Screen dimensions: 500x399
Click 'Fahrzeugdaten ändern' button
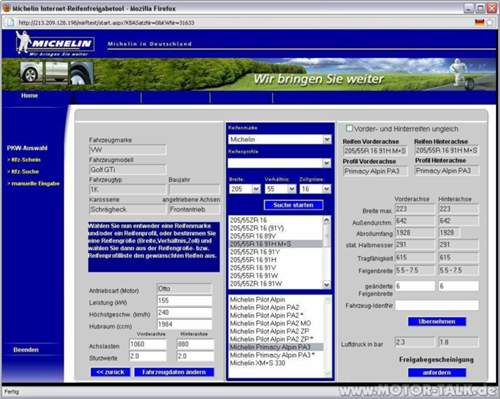[x=174, y=372]
